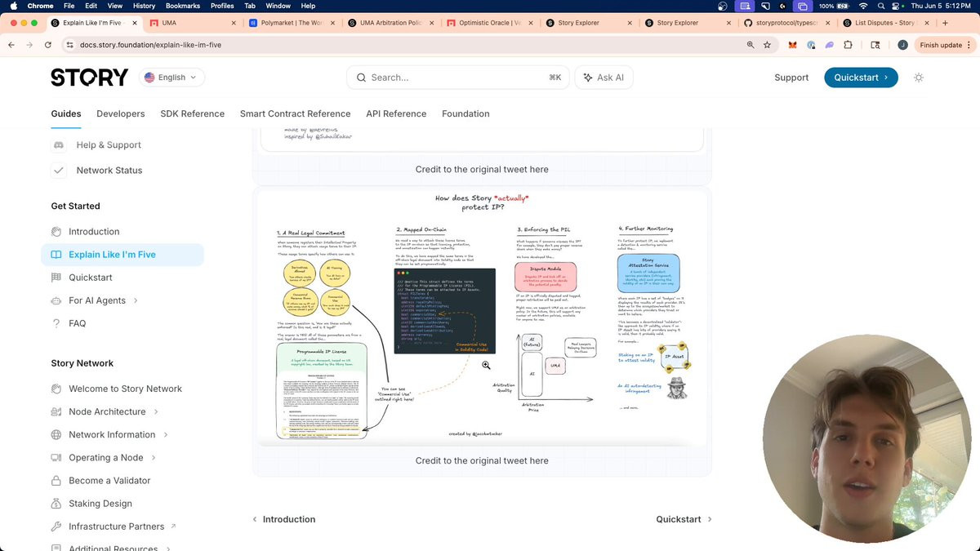Open the Profiles menu in the menu bar
This screenshot has height=551, width=980.
(222, 6)
